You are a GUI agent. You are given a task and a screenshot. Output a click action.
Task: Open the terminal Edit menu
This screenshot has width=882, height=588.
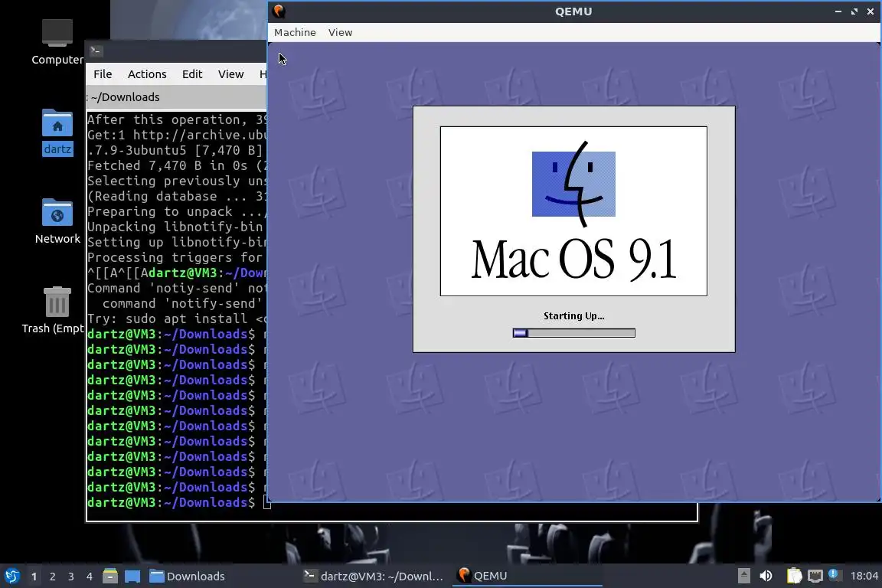(192, 74)
